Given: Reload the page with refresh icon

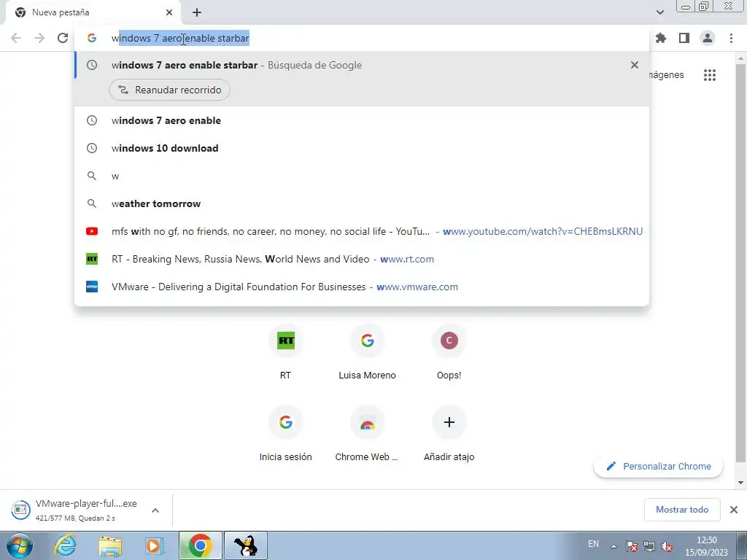Looking at the screenshot, I should [x=63, y=38].
